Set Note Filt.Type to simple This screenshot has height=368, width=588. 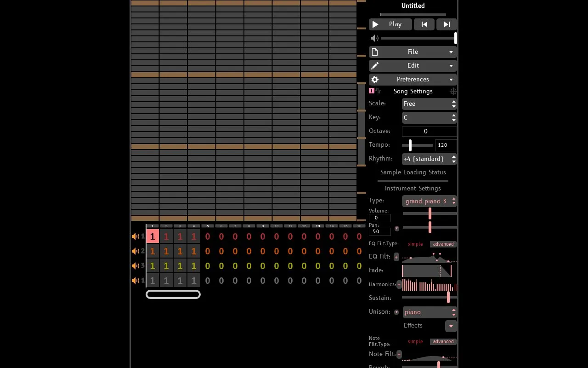click(x=415, y=342)
